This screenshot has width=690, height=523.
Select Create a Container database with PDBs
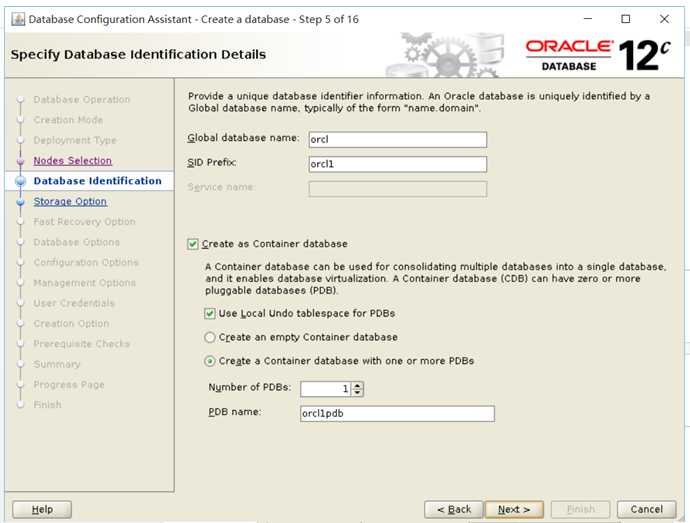pos(210,361)
